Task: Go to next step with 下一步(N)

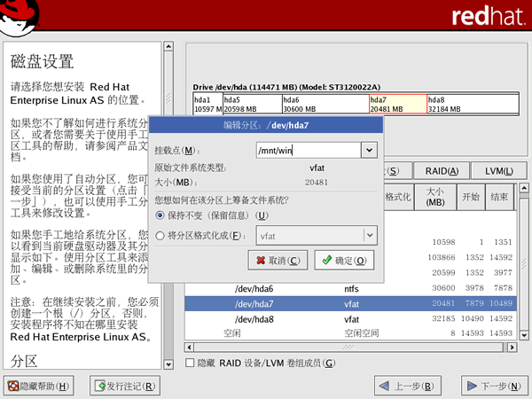Action: click(x=495, y=386)
